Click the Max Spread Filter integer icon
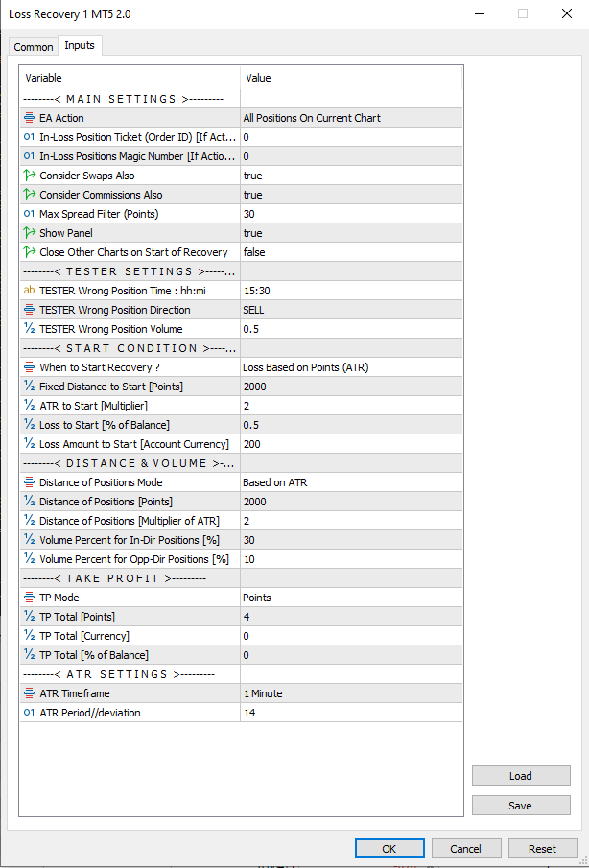Image resolution: width=589 pixels, height=868 pixels. (30, 214)
